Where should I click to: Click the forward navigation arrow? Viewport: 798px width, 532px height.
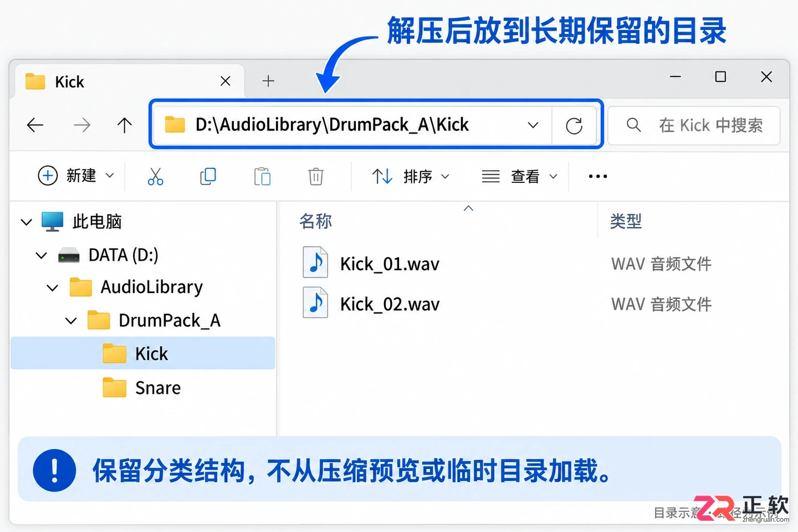pyautogui.click(x=82, y=125)
